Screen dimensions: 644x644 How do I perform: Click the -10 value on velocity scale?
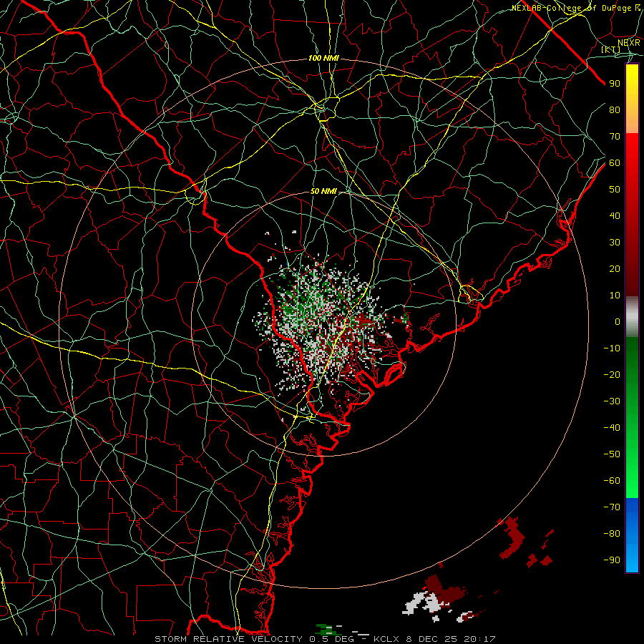click(612, 348)
